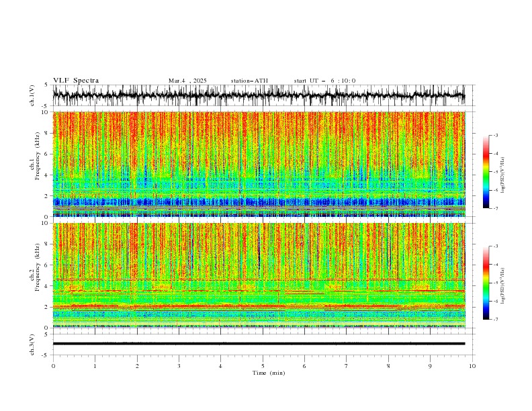Click time axis tick label "9"
Screen dimensions: 532x411
[430, 366]
